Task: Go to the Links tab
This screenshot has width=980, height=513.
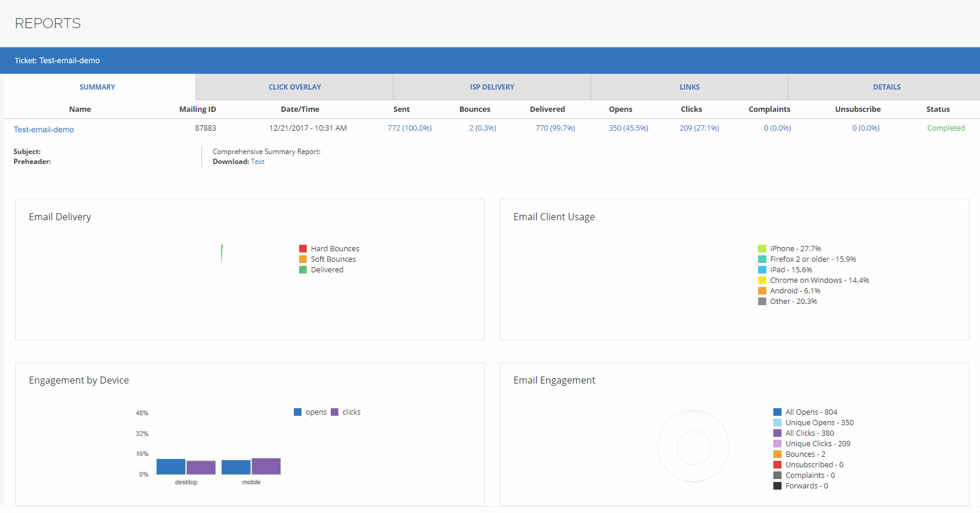Action: coord(689,87)
